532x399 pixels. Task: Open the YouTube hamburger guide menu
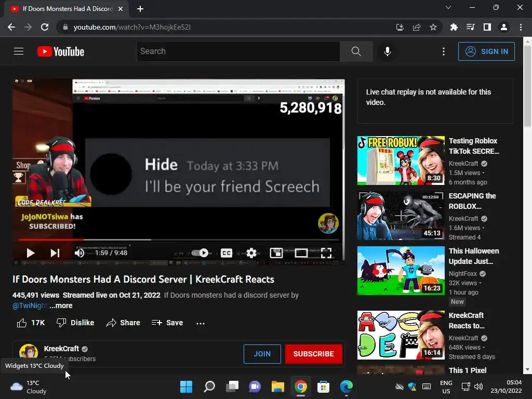click(x=19, y=51)
